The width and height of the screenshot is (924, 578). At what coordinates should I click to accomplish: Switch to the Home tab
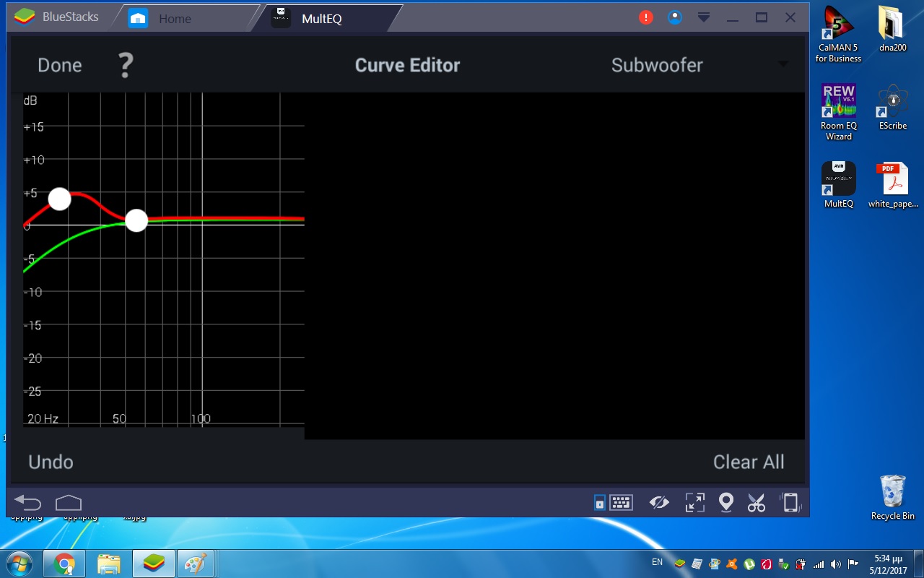point(175,19)
